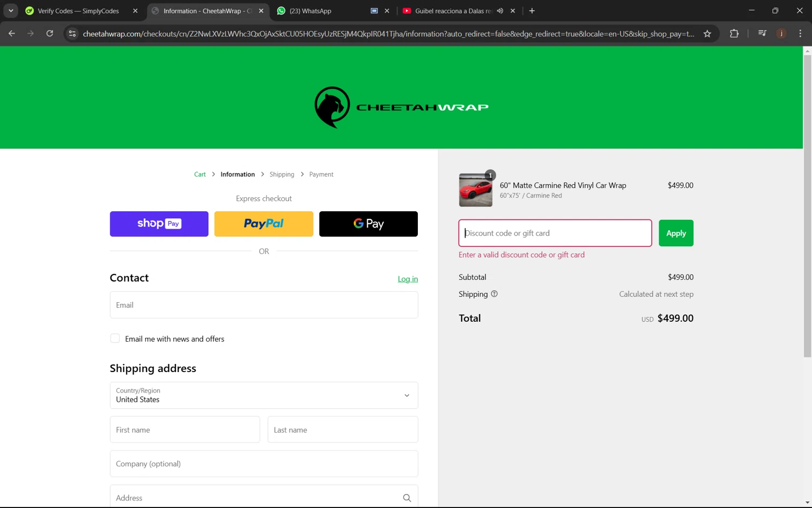The image size is (812, 508).
Task: Restore down the browser window
Action: (775, 10)
